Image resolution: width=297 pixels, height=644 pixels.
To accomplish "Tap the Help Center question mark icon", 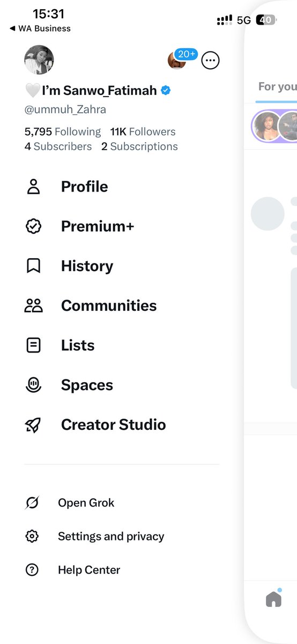I will pos(32,570).
